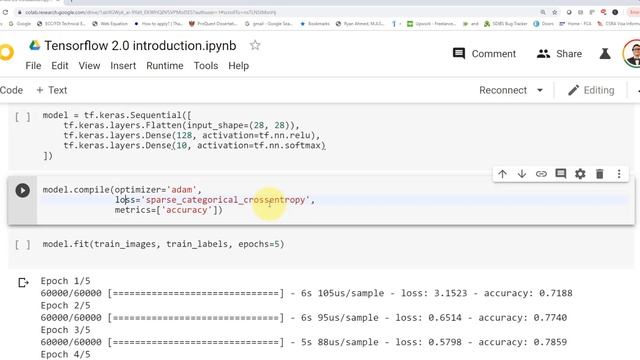The image size is (640, 360).
Task: Open the Web Equation bookmark
Action: coord(110,24)
